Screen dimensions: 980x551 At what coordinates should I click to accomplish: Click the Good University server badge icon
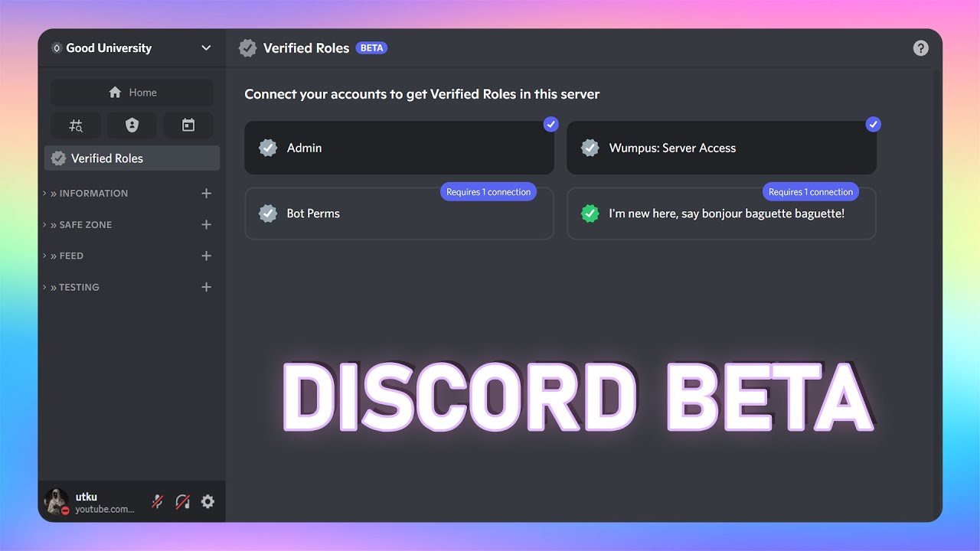(x=56, y=48)
